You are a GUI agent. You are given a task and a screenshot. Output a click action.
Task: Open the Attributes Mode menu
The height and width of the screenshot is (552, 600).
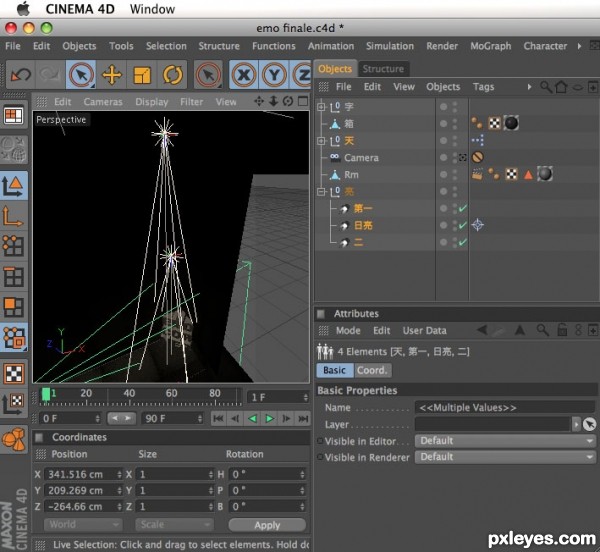pyautogui.click(x=348, y=331)
